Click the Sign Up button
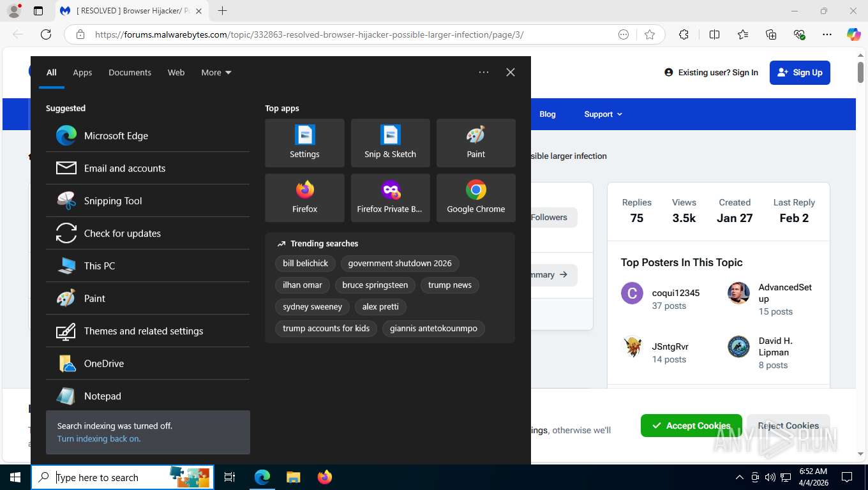868x490 pixels. (x=800, y=73)
